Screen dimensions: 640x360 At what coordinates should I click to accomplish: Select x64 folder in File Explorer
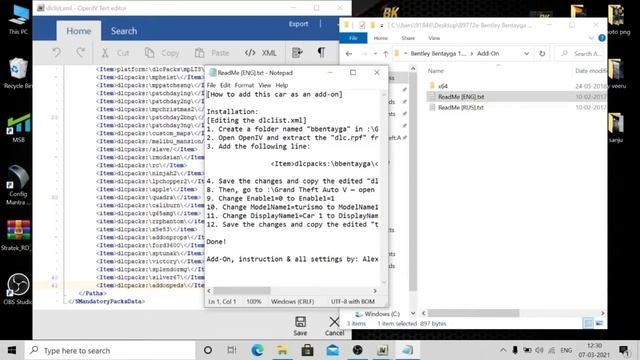click(442, 86)
